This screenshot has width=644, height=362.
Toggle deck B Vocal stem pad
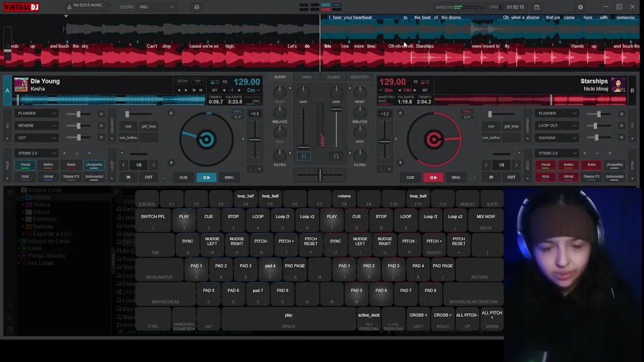pos(545,164)
